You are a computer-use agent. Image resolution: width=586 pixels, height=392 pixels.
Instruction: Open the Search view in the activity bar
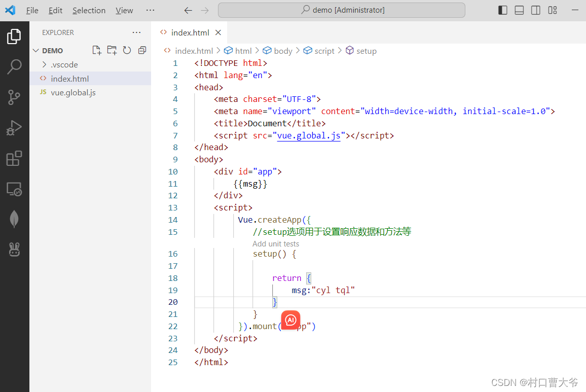(15, 66)
